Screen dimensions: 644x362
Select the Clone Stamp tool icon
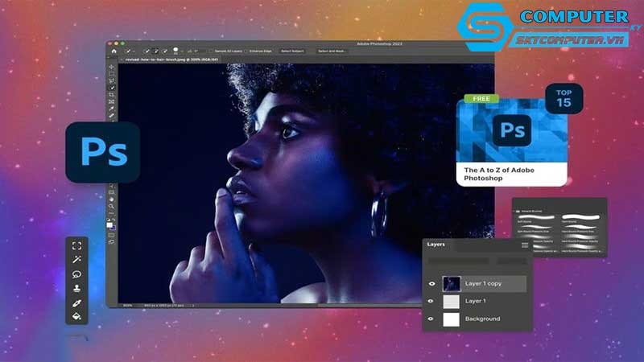point(77,287)
